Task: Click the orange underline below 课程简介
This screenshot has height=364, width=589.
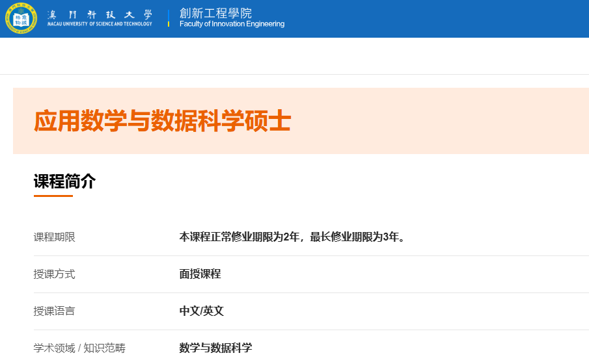Action: pyautogui.click(x=53, y=195)
